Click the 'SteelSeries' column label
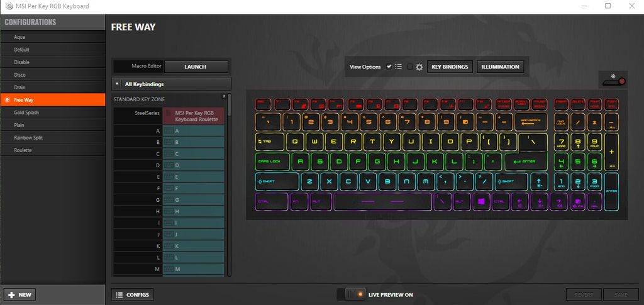 pos(147,113)
